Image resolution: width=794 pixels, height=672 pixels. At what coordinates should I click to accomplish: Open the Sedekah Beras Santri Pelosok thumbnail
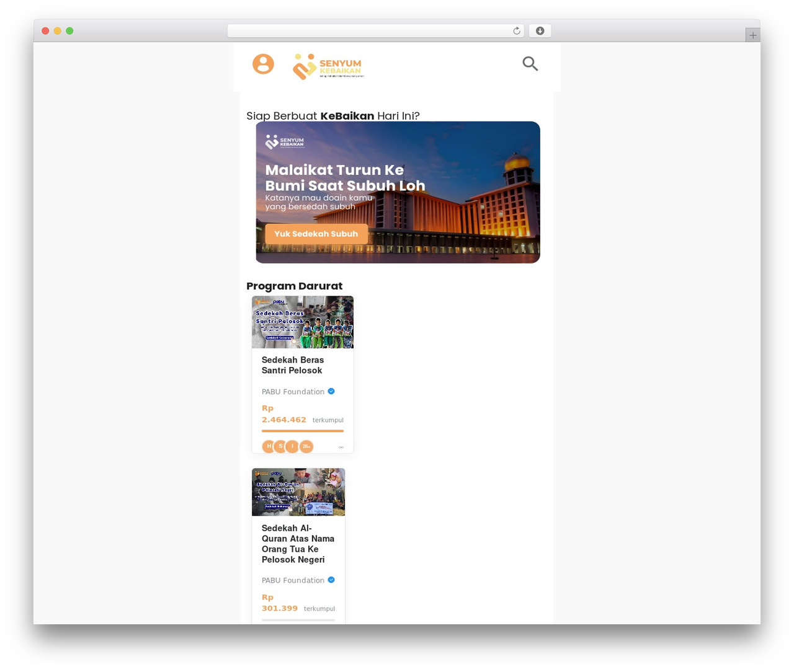(303, 322)
